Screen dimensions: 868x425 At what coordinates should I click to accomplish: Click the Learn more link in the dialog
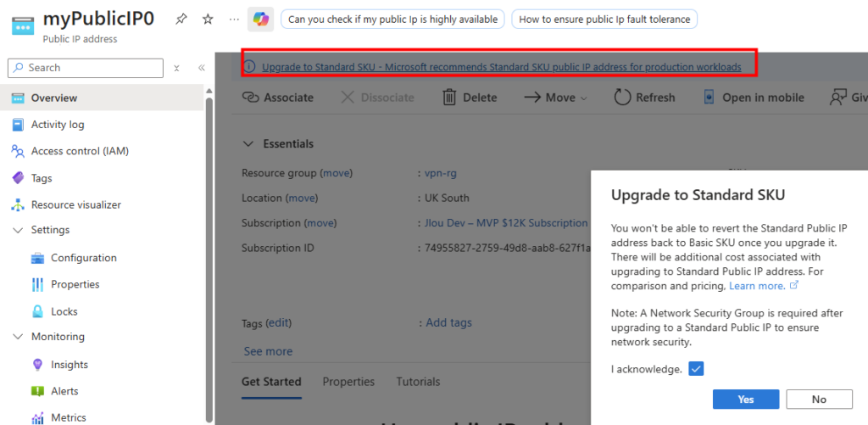point(757,286)
